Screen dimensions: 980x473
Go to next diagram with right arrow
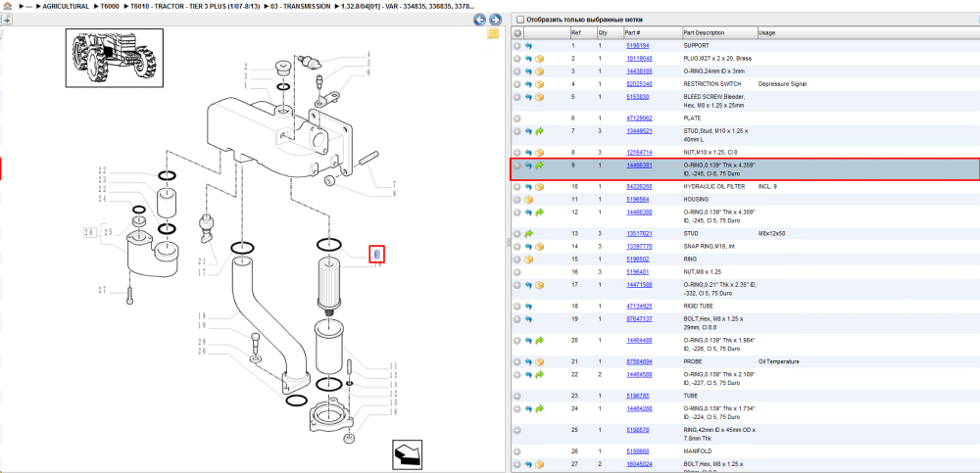(494, 20)
